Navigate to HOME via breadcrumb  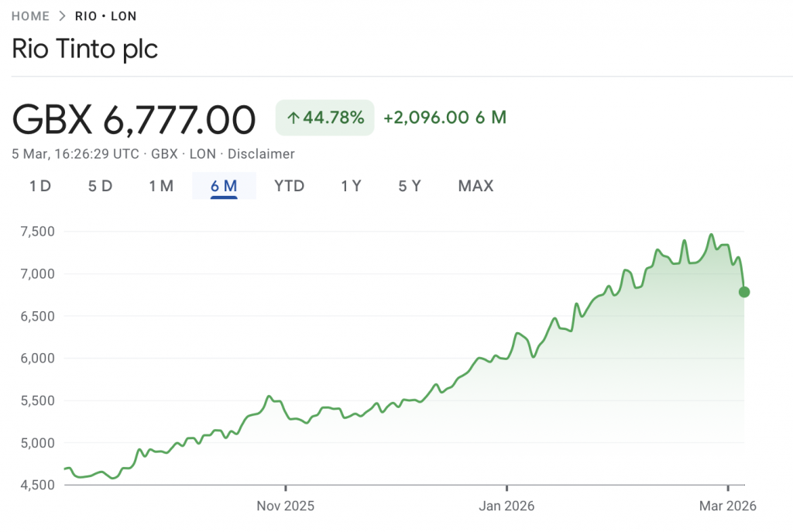pyautogui.click(x=30, y=15)
